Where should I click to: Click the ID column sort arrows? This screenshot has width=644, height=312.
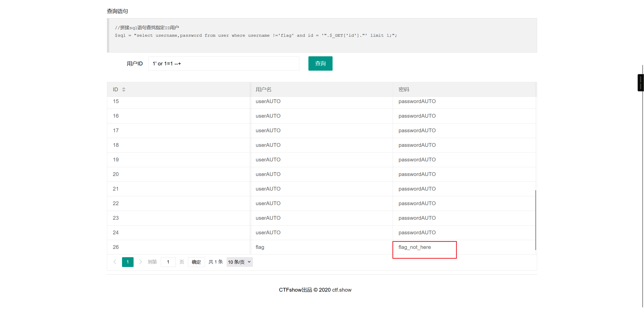point(124,90)
